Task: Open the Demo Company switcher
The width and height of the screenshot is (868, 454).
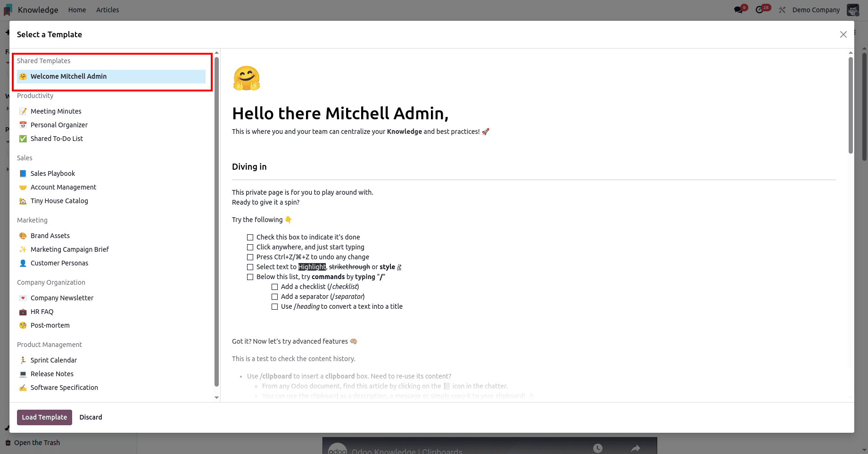Action: click(x=816, y=10)
